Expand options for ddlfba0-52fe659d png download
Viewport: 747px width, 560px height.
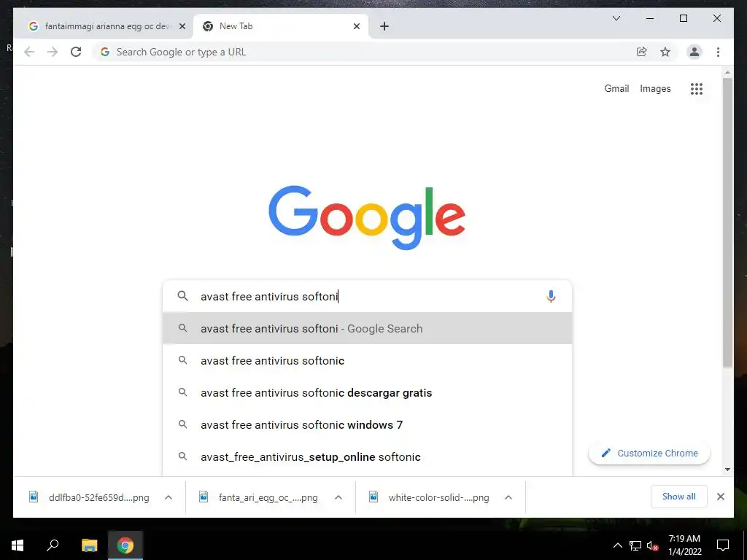169,497
